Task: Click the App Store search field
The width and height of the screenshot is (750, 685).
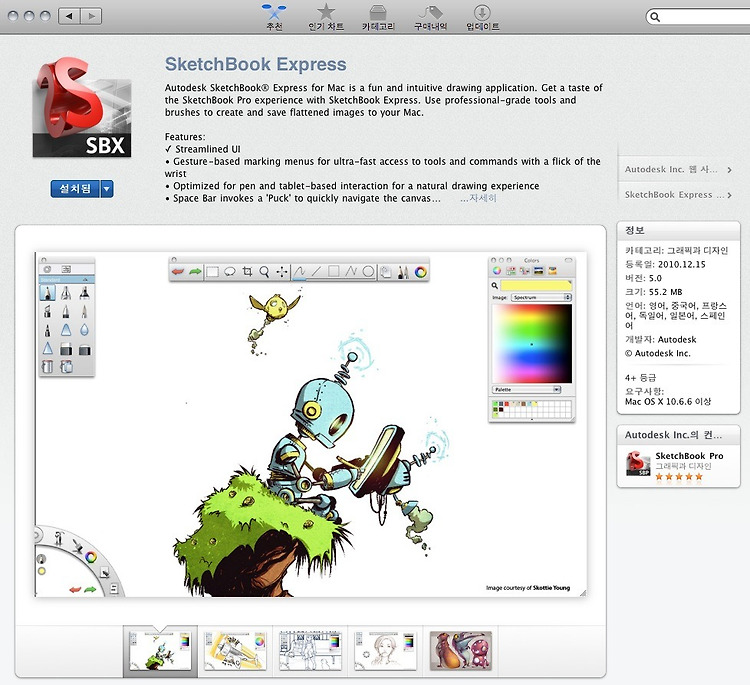Action: coord(698,17)
